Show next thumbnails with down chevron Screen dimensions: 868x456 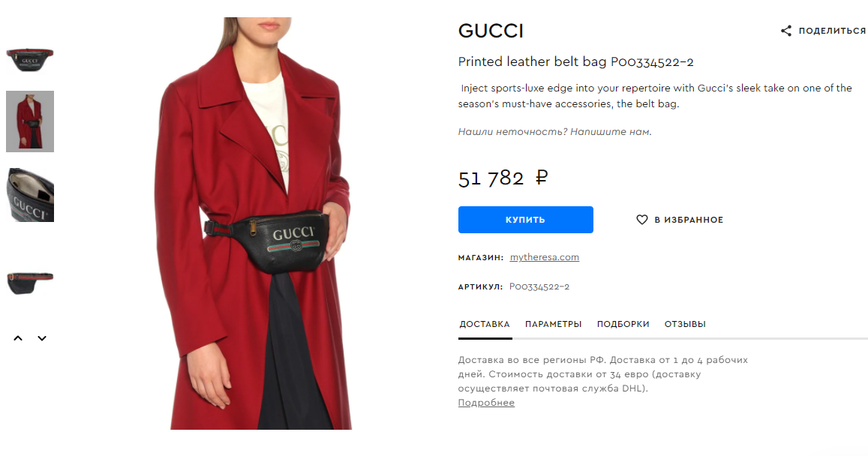point(42,338)
